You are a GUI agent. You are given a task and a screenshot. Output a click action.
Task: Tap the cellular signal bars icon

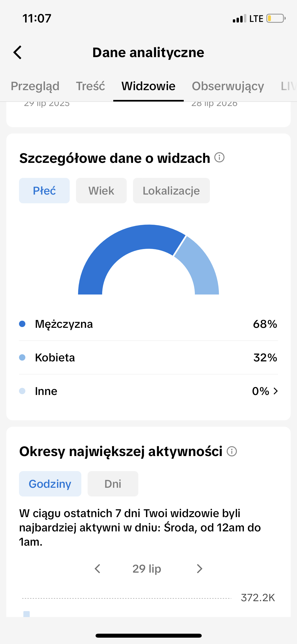point(239,19)
